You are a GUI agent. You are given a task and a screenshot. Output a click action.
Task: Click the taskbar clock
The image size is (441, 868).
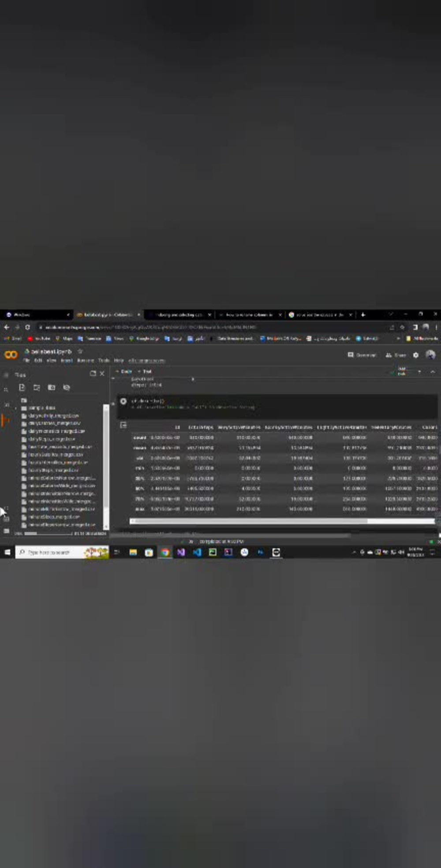(x=416, y=552)
